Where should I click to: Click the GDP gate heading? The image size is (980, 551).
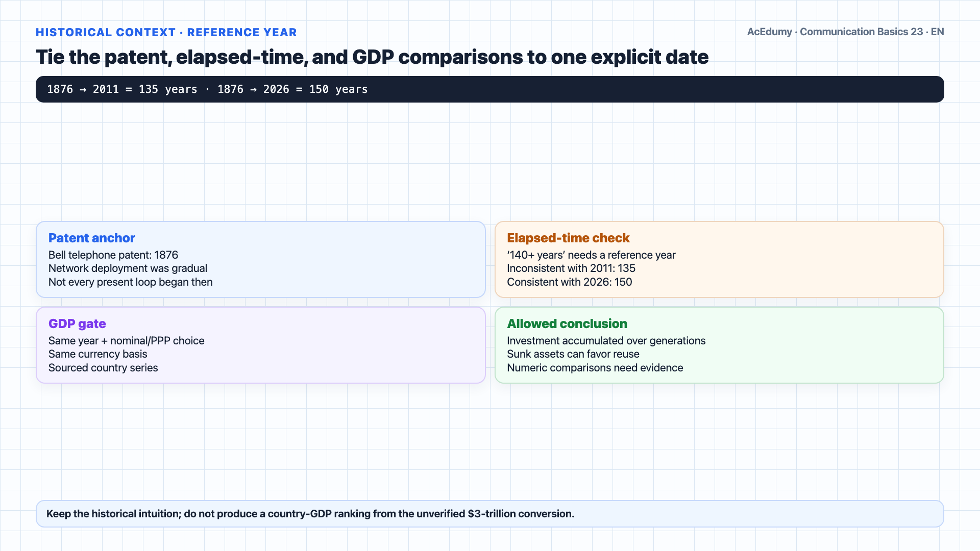click(77, 324)
